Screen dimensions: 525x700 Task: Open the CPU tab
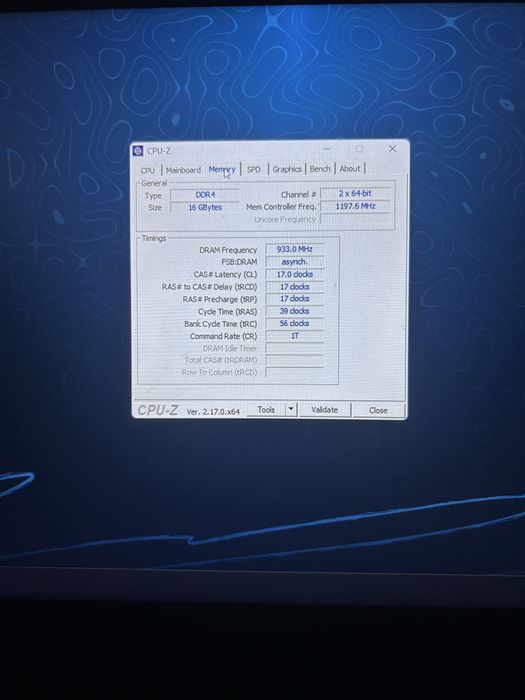[x=148, y=171]
